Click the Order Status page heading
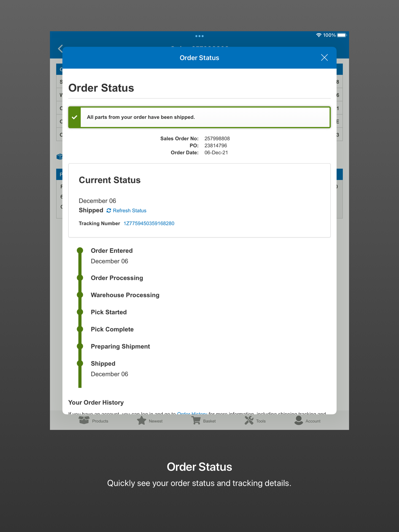399x532 pixels. pos(101,88)
